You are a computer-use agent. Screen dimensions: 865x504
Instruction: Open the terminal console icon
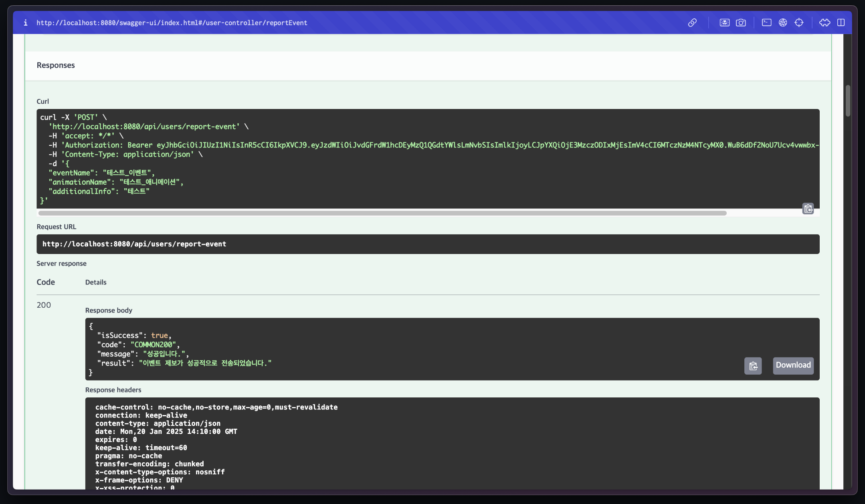(766, 23)
